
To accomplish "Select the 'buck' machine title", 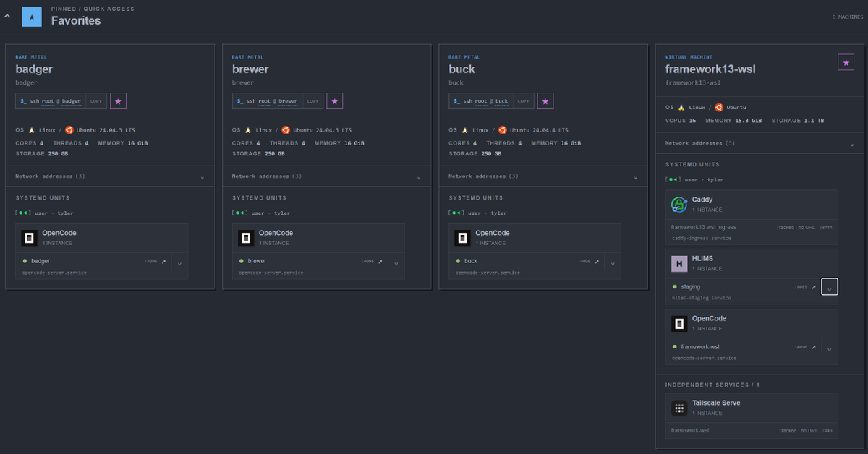I will point(462,69).
